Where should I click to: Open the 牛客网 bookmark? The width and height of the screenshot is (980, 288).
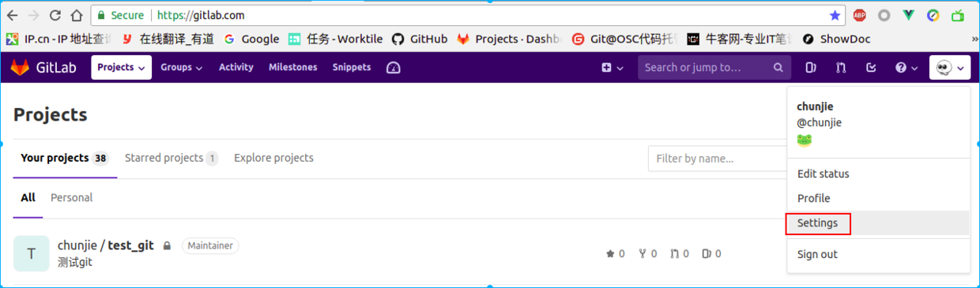tap(740, 39)
